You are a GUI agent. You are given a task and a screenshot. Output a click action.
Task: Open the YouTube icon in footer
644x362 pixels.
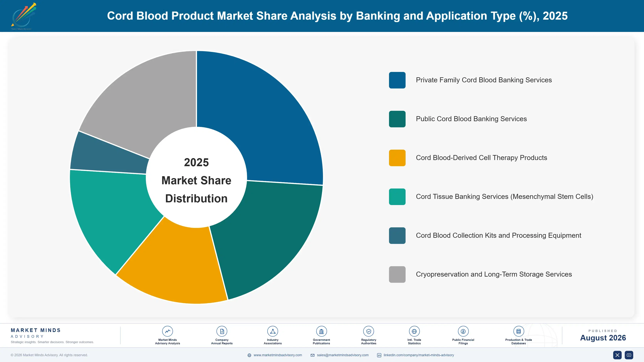pos(629,355)
